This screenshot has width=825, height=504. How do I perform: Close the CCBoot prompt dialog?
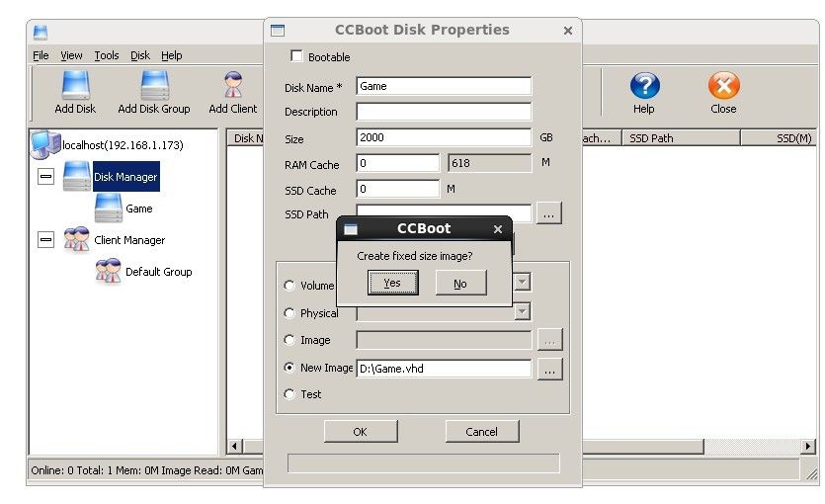coord(498,229)
